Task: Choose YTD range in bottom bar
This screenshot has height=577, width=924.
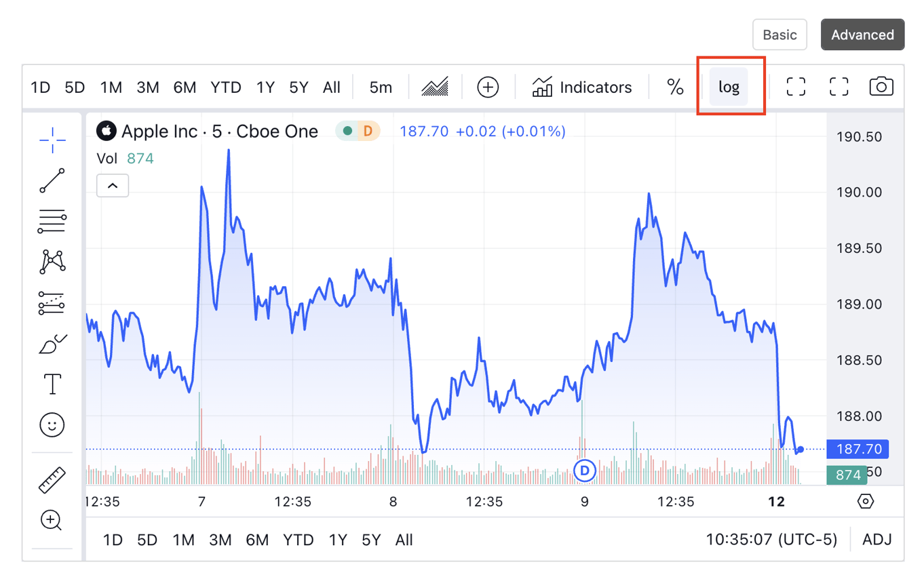Action: click(x=299, y=540)
